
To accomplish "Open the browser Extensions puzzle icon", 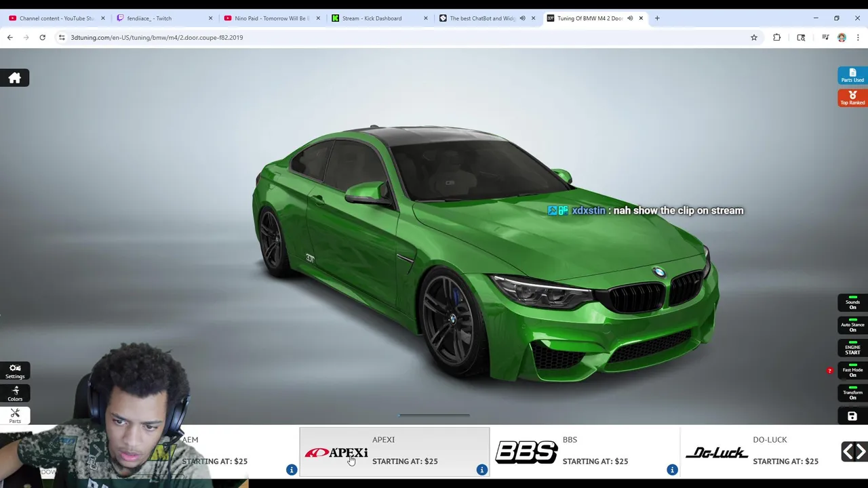I will point(776,37).
